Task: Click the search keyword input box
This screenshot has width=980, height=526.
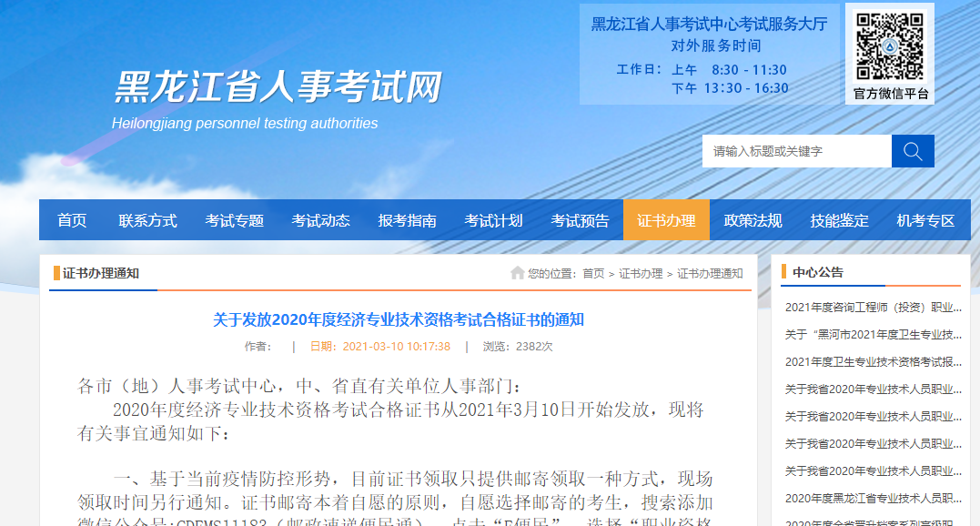Action: 796,150
